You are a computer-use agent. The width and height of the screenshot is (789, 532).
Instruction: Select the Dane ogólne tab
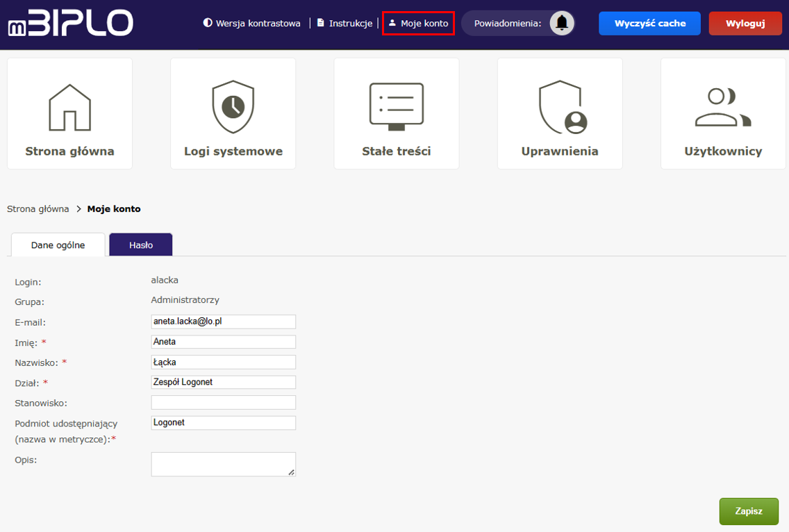point(58,244)
